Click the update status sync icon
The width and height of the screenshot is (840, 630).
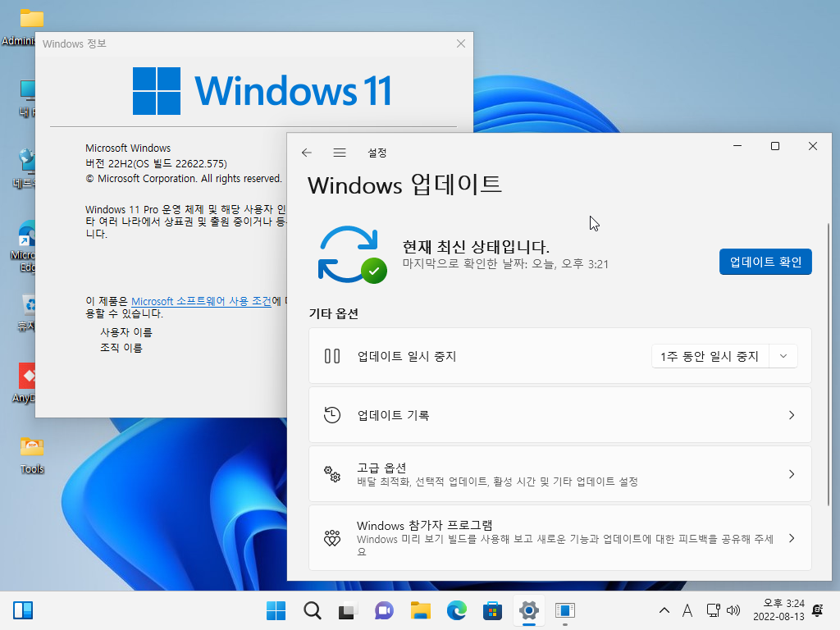tap(351, 254)
